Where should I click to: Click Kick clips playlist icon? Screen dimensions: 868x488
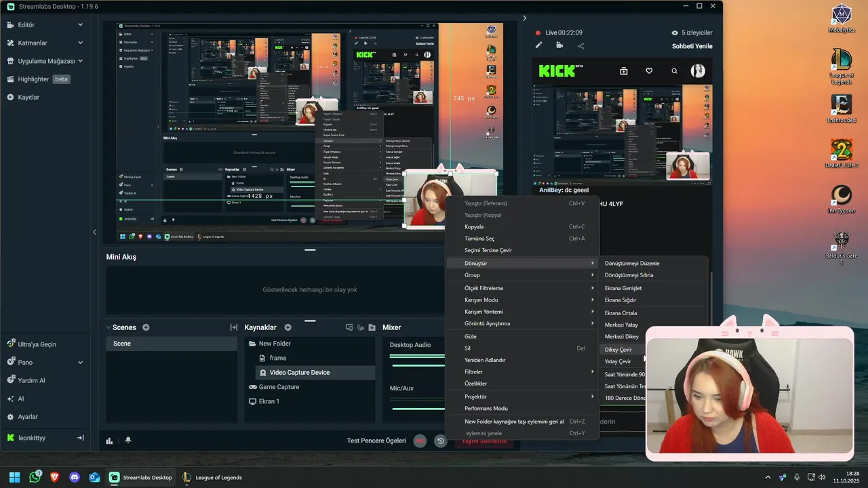point(624,70)
